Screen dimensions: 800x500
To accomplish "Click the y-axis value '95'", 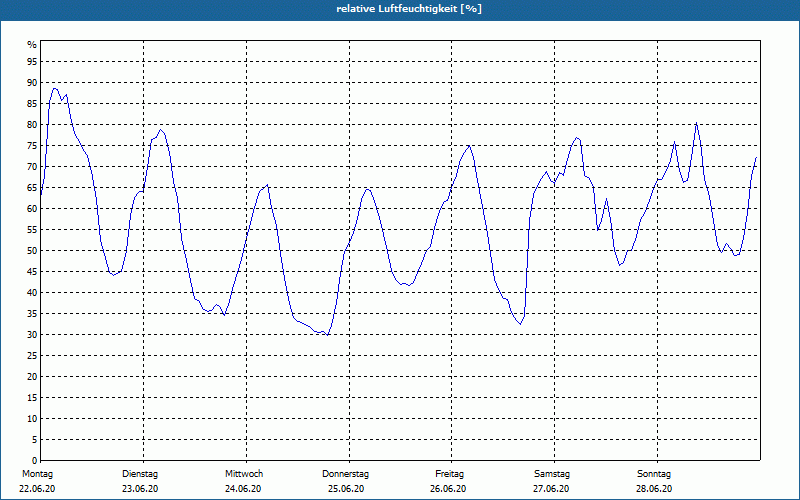I will tap(32, 62).
